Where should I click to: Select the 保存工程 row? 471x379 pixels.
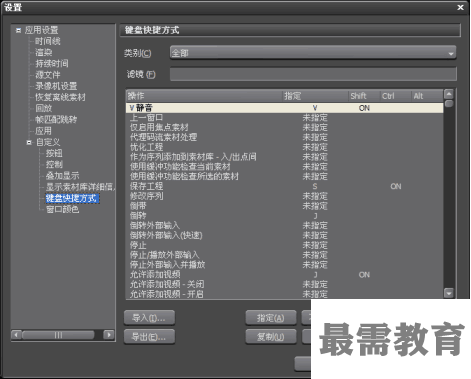(285, 186)
